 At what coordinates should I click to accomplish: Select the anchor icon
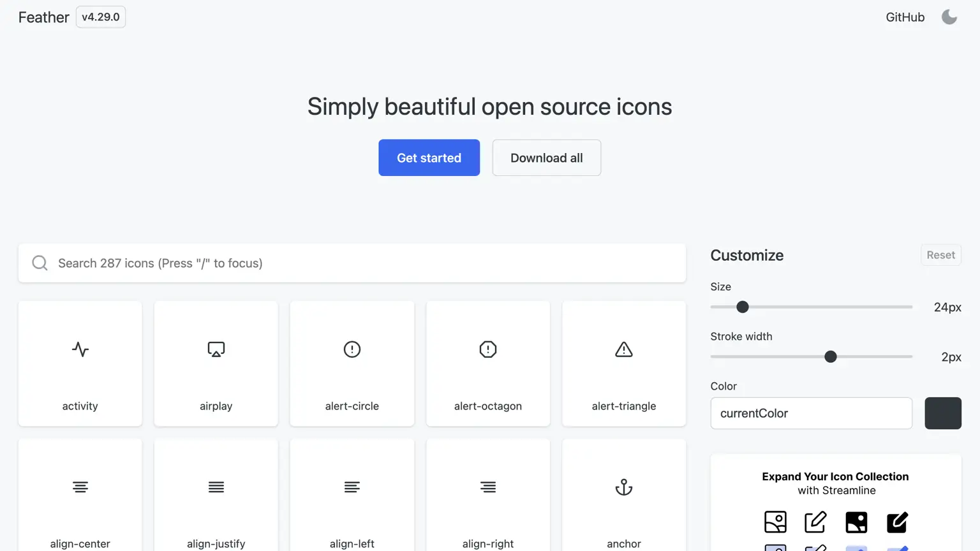click(623, 487)
